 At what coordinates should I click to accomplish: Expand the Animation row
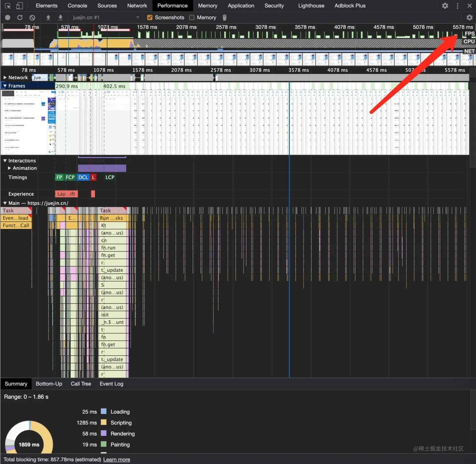tap(9, 168)
